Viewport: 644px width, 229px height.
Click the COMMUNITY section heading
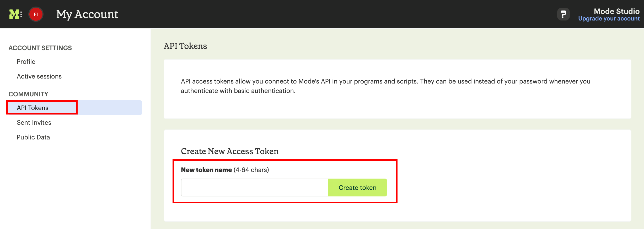[28, 94]
